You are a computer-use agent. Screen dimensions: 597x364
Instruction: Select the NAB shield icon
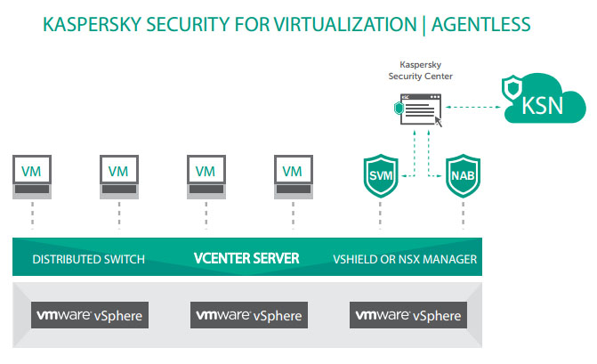(x=463, y=174)
